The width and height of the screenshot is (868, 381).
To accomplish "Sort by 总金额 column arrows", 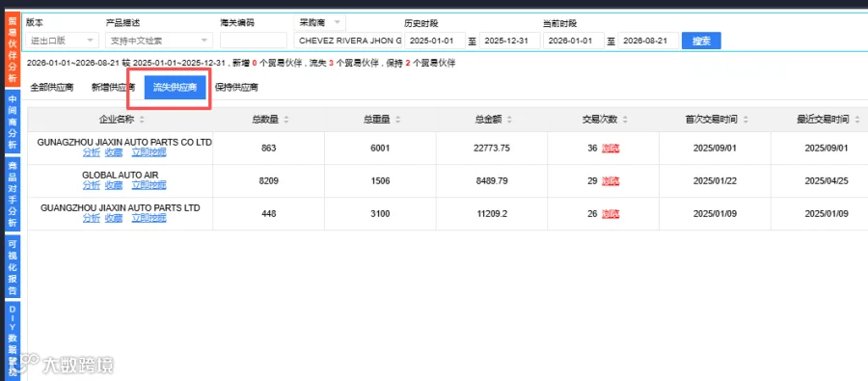I will [509, 120].
